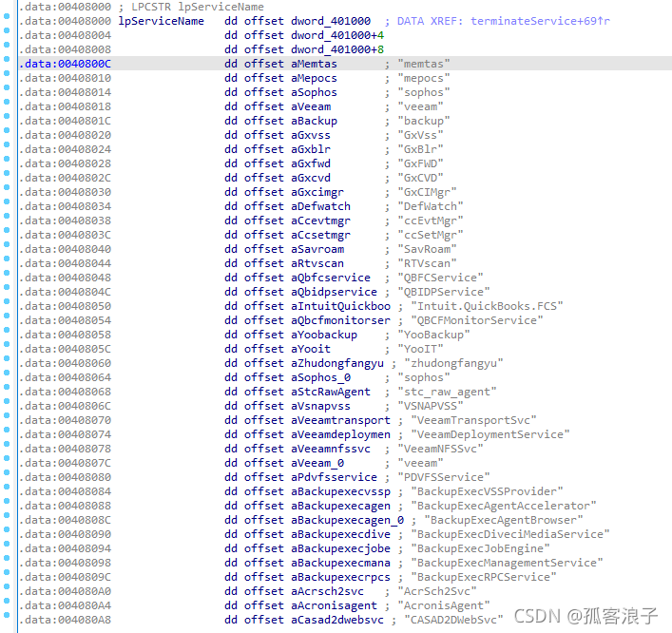Select address .data:0040800C on highlighted row
This screenshot has width=672, height=633.
pyautogui.click(x=66, y=64)
